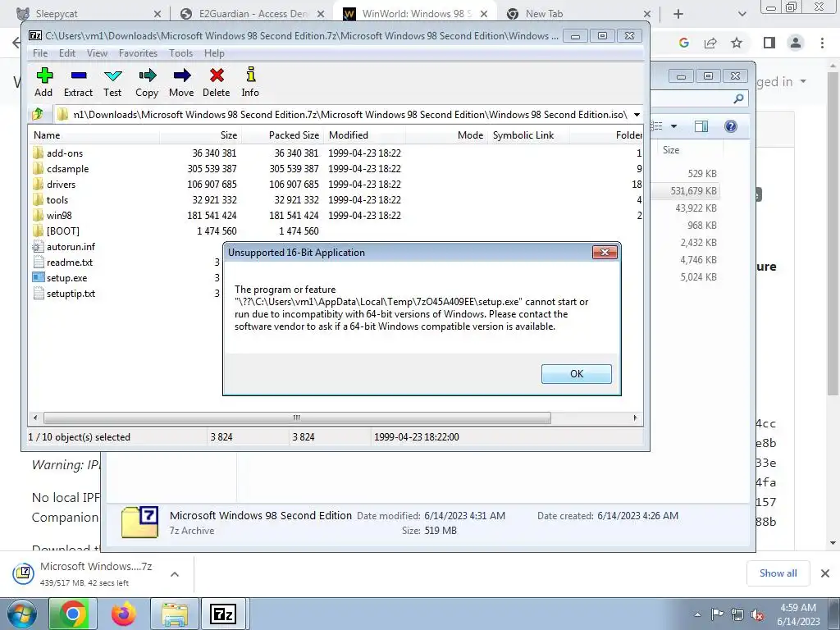Image resolution: width=840 pixels, height=630 pixels.
Task: Click the red Delete icon
Action: 217,82
